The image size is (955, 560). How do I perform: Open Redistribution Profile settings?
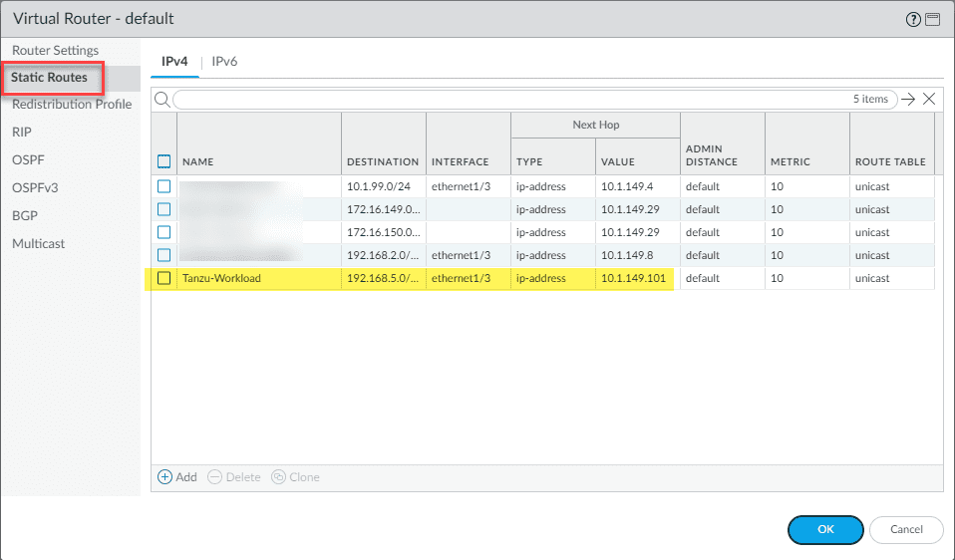pos(72,105)
